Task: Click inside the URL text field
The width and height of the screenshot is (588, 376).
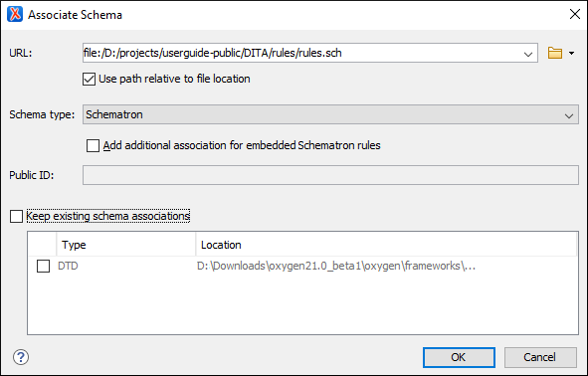Action: coord(300,53)
